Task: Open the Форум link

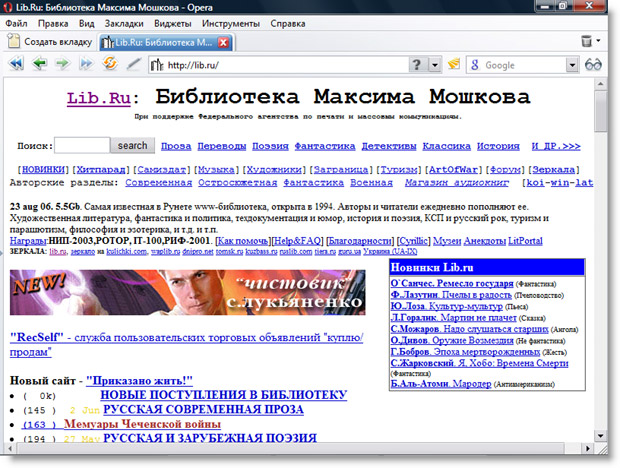Action: coord(505,170)
